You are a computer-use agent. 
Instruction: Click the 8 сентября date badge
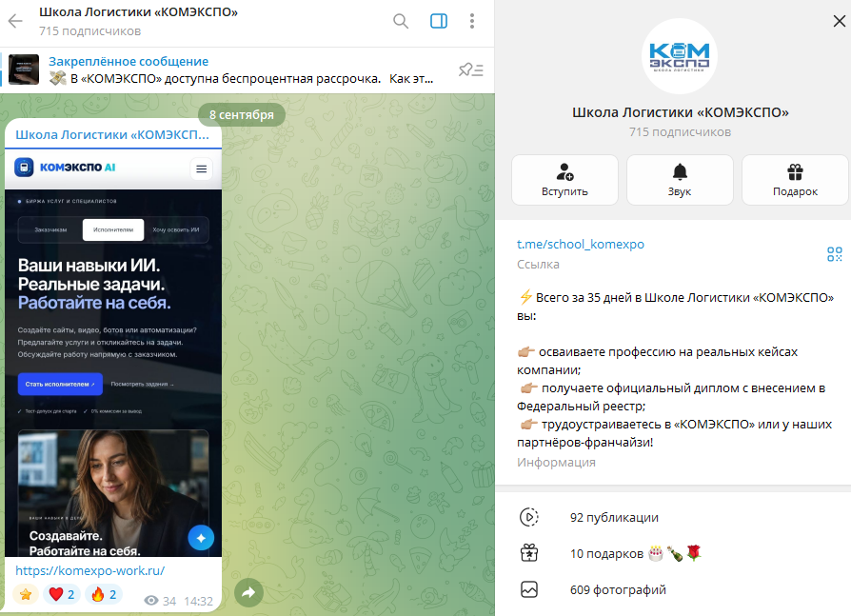tap(242, 114)
